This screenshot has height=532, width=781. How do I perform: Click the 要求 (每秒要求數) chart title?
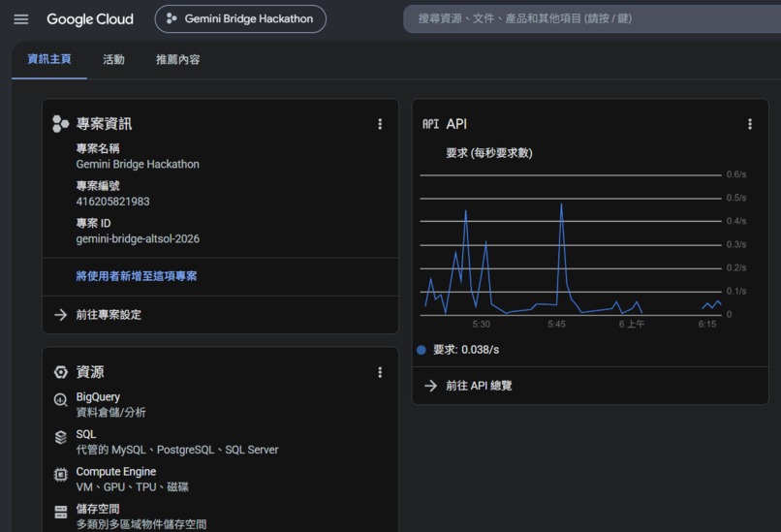coord(489,153)
